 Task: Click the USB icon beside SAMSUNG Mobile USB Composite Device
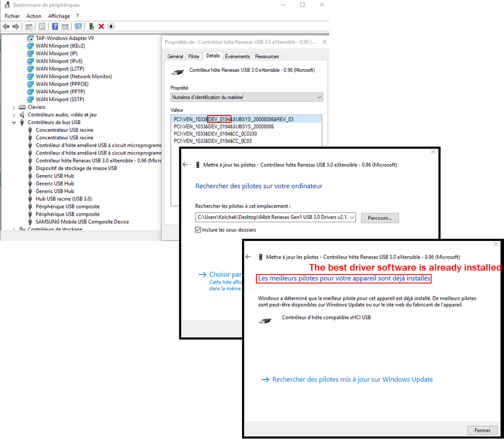pos(30,222)
